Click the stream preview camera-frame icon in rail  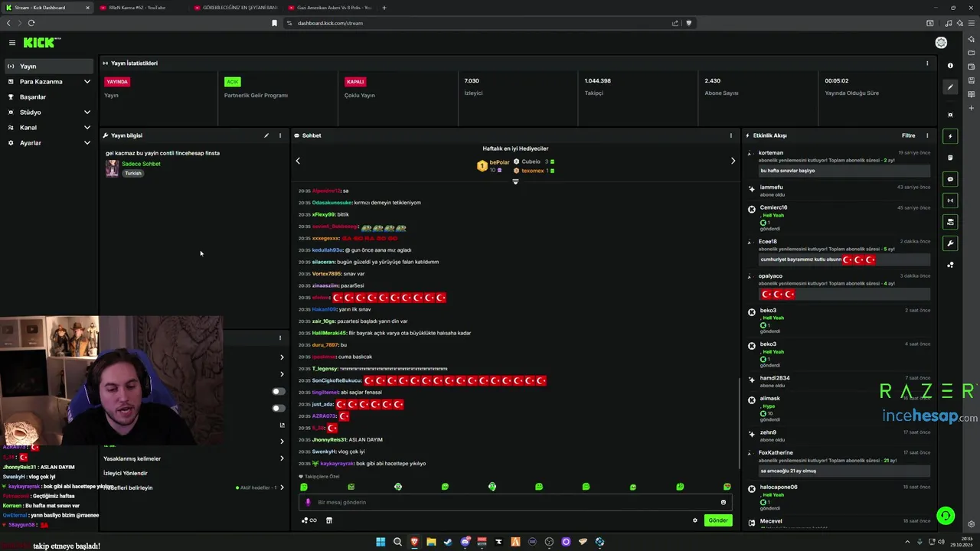point(950,115)
